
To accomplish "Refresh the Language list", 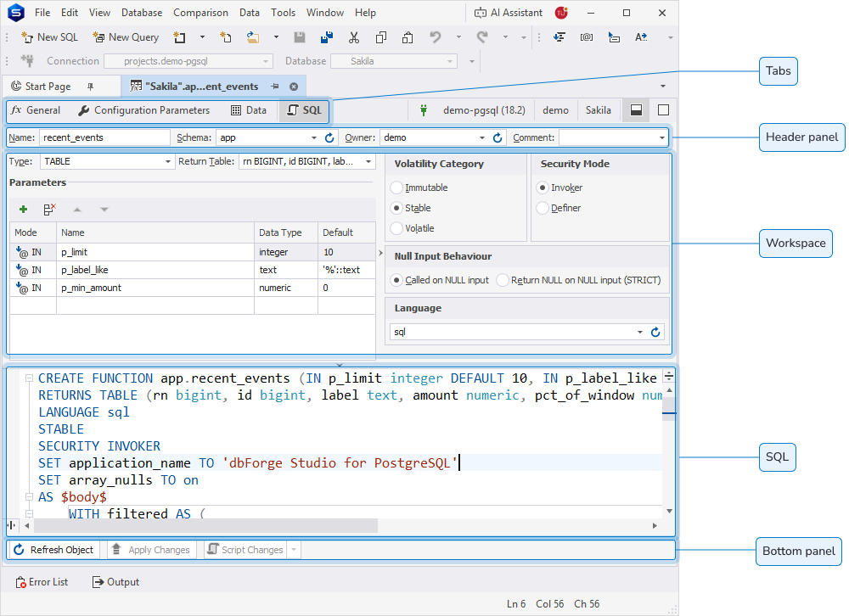I will pos(655,332).
